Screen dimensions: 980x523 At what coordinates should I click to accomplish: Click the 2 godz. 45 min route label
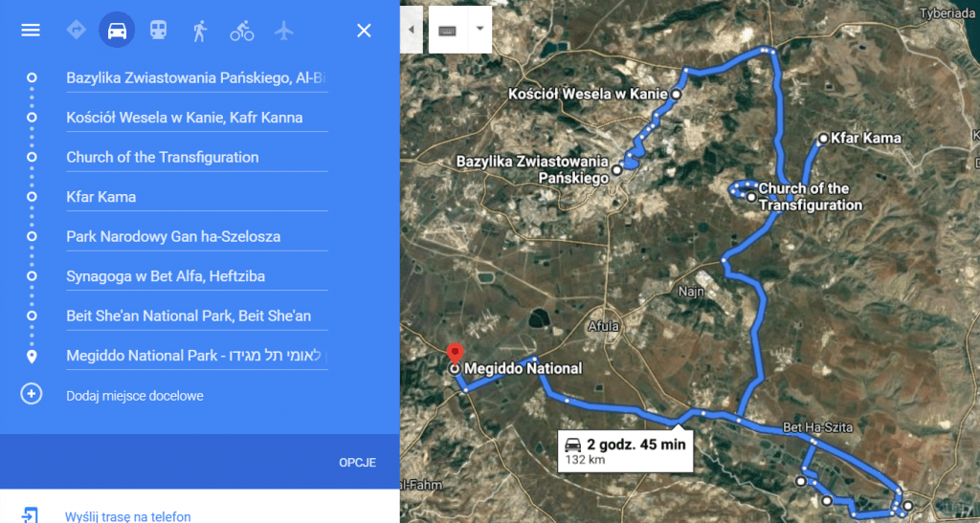[625, 450]
